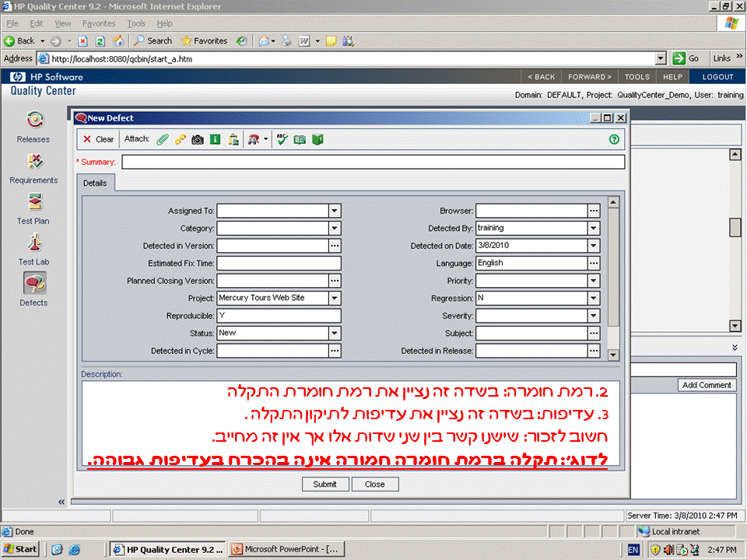The image size is (747, 560).
Task: Open the Priority dropdown
Action: point(594,281)
